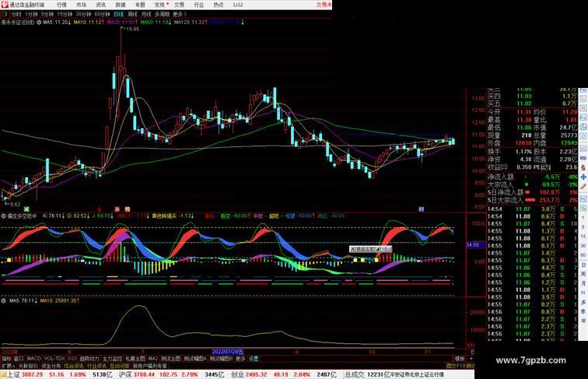The image size is (588, 379).
Task: Open the 市场 menu
Action: pos(82,5)
